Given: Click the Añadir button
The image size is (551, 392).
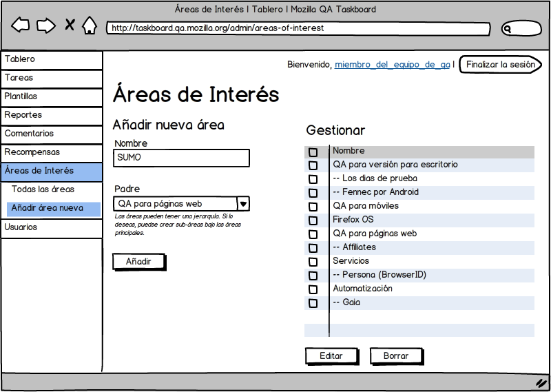Looking at the screenshot, I should coord(139,262).
